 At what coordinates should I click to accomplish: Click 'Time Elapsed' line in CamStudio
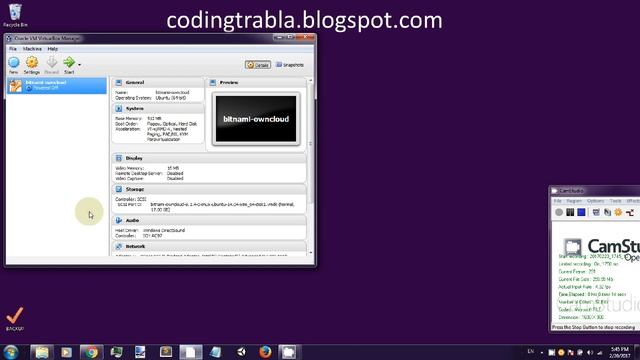592,294
